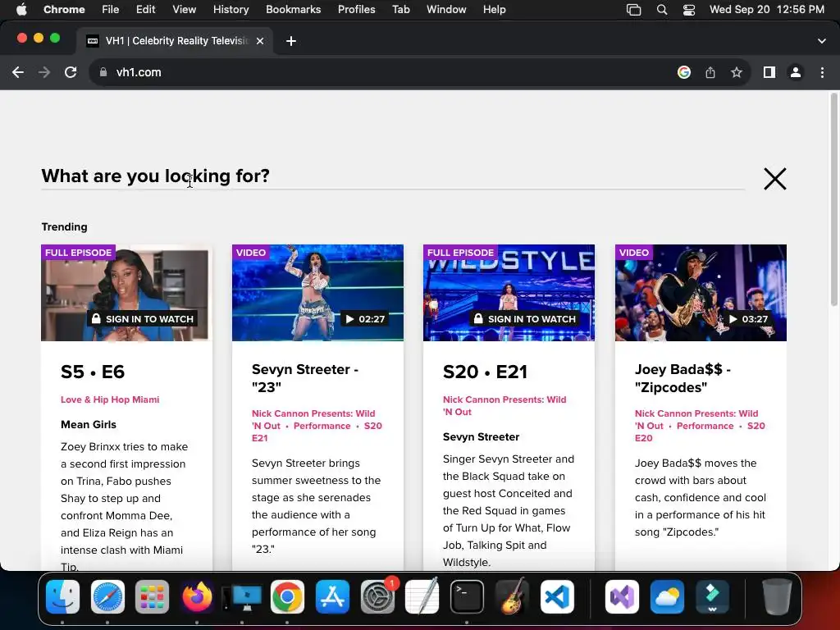Open the History menu
840x630 pixels.
pos(231,9)
